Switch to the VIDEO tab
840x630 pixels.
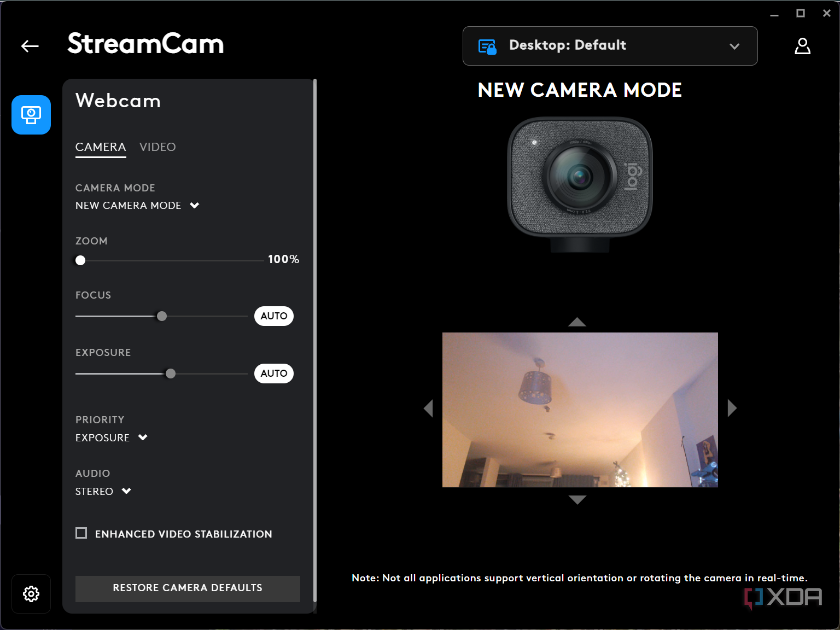[157, 147]
